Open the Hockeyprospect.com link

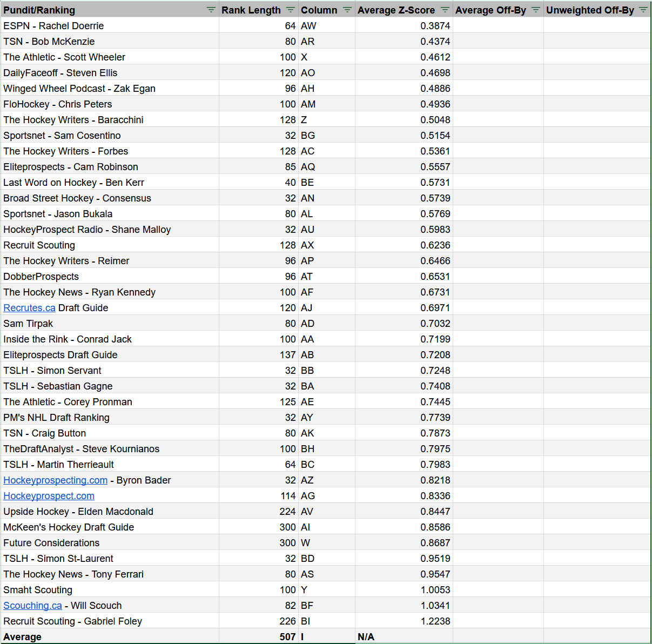pos(49,496)
